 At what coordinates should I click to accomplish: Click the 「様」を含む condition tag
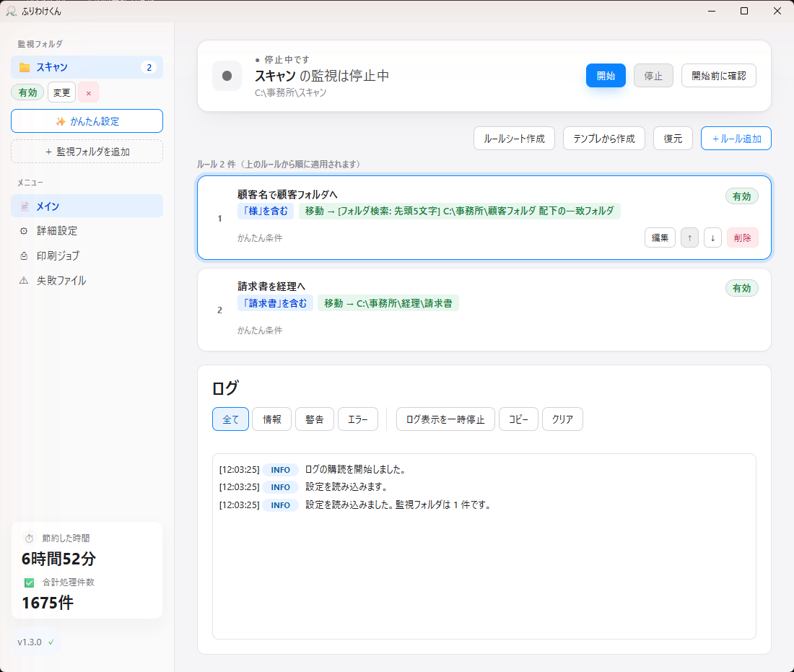pos(266,211)
